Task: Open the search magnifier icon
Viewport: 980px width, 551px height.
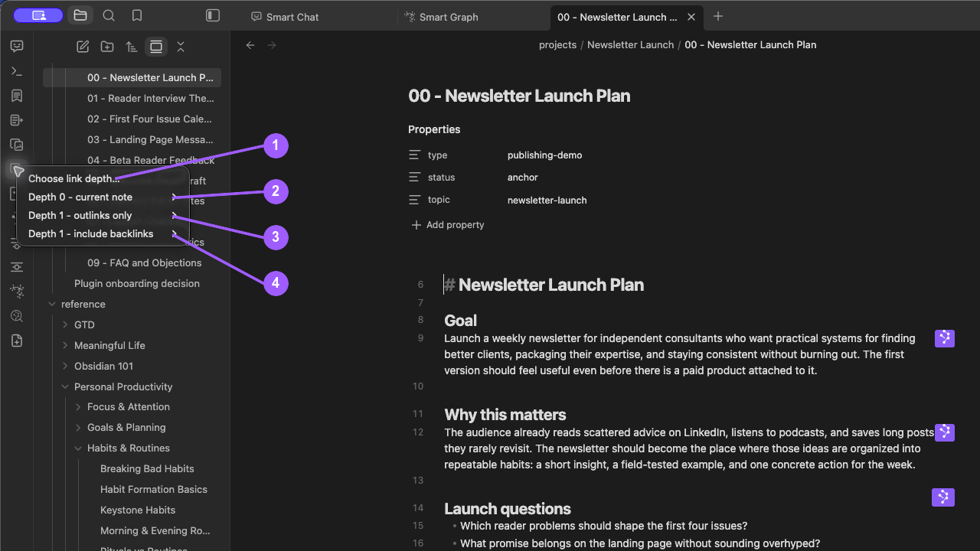Action: click(x=109, y=15)
